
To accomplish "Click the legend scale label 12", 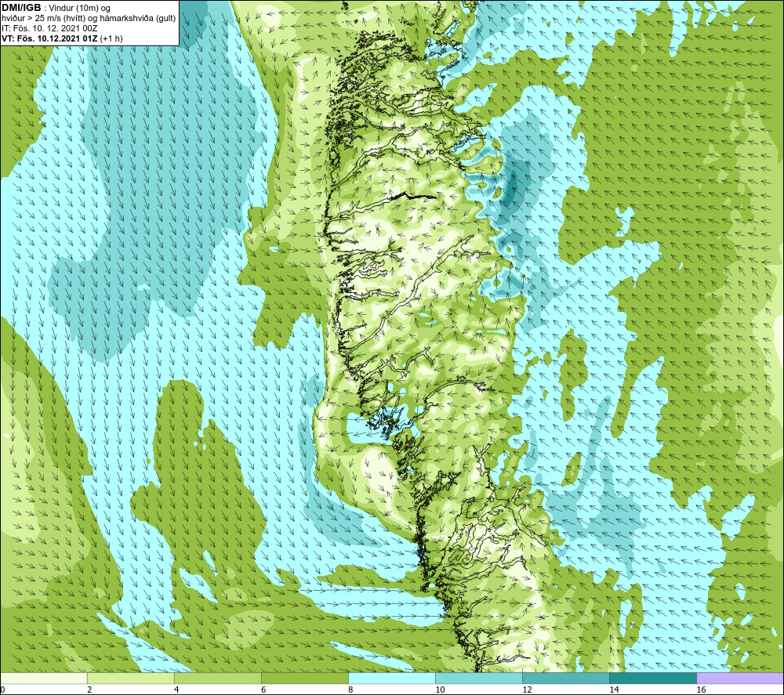I will tap(527, 690).
